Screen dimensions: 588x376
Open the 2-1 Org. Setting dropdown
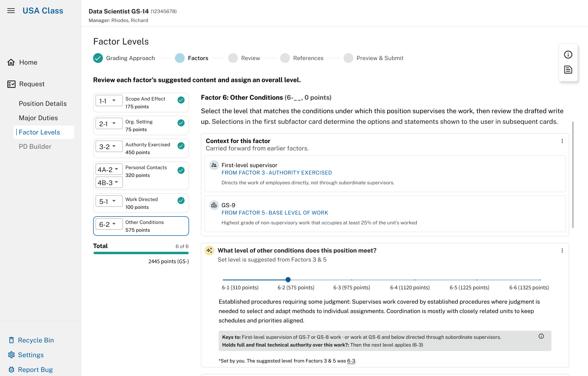point(109,123)
